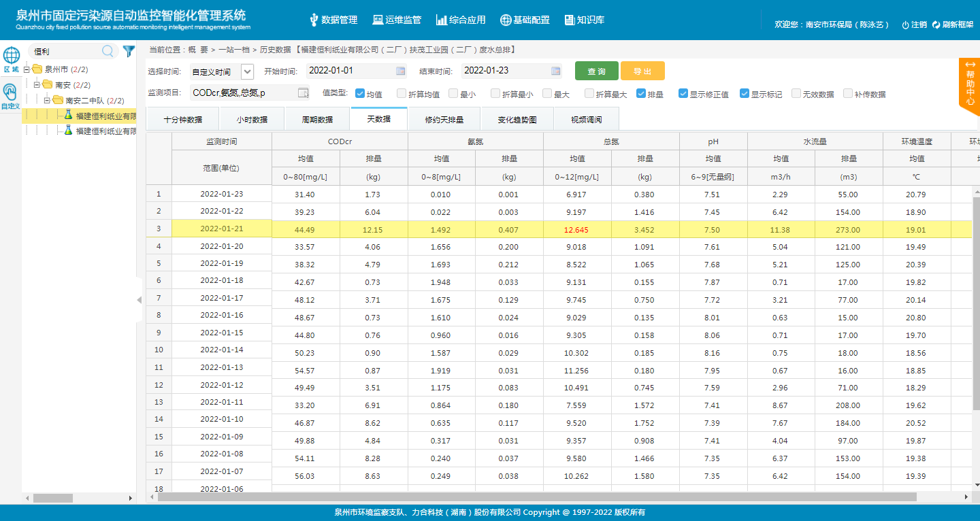
Task: Click the 注销 logout power icon
Action: tap(905, 24)
